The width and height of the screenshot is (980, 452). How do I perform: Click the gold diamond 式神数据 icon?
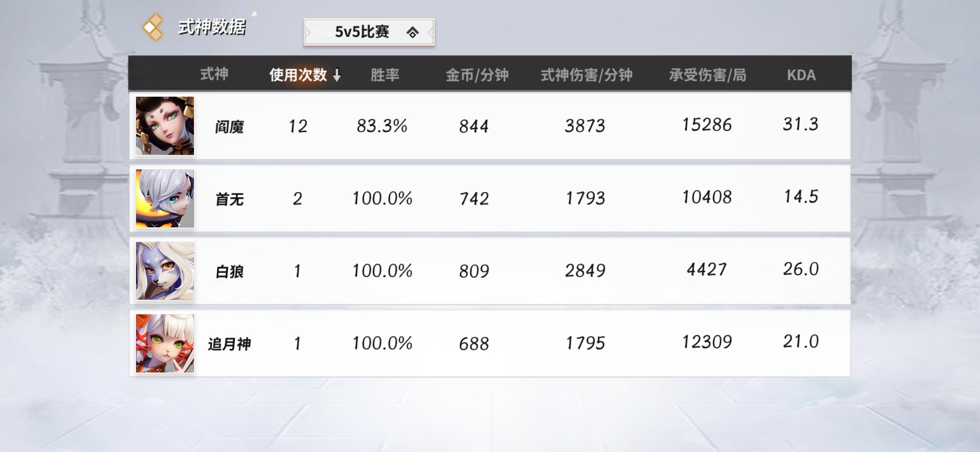(x=153, y=28)
